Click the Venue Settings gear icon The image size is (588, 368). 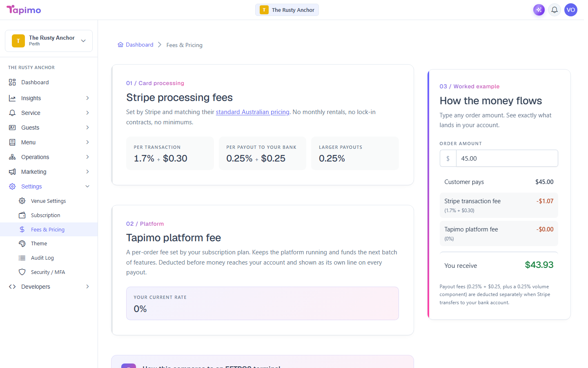coord(22,201)
